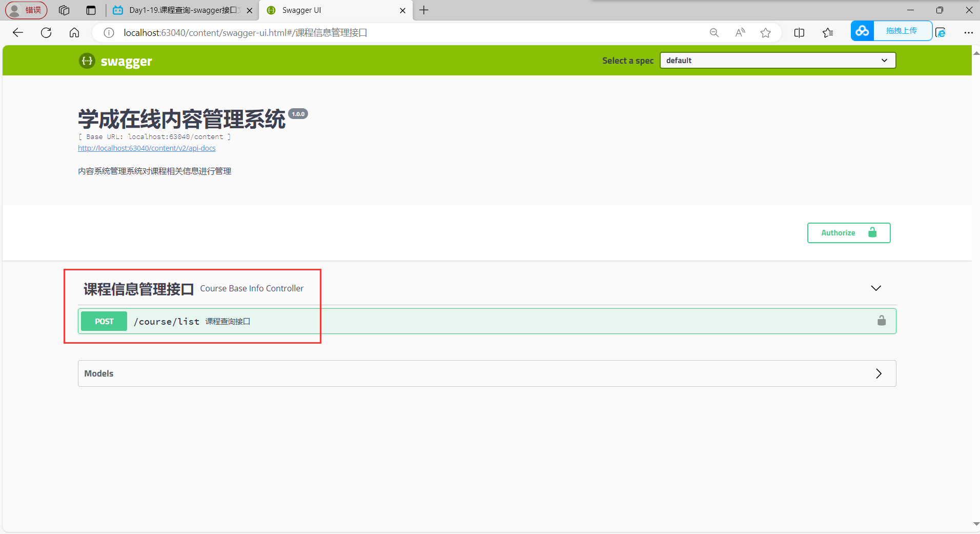Image resolution: width=980 pixels, height=534 pixels.
Task: Click the Authorize button
Action: [849, 233]
